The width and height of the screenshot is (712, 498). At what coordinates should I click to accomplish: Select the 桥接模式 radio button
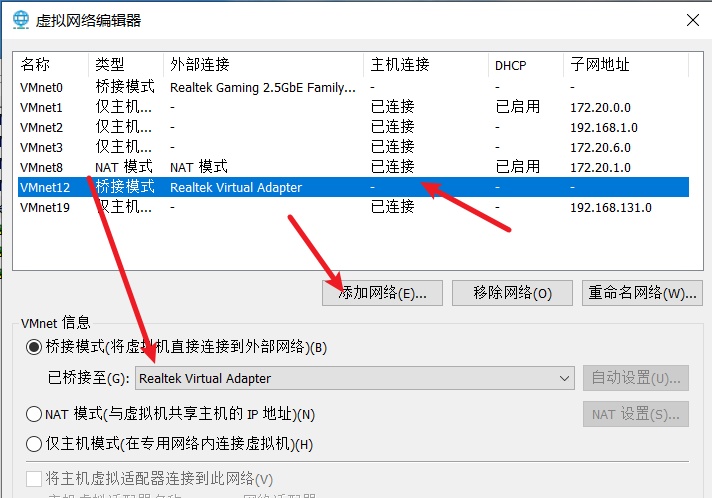point(34,348)
